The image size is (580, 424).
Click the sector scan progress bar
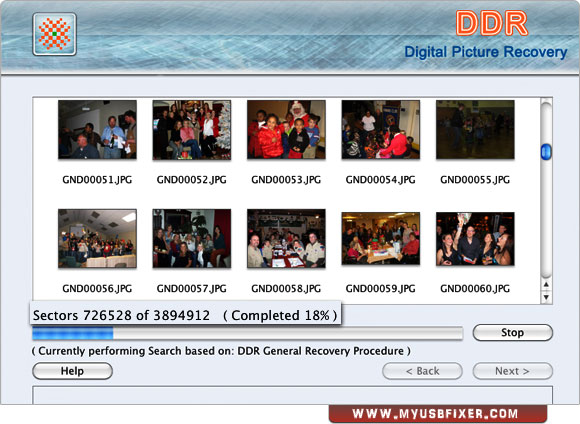[x=247, y=333]
